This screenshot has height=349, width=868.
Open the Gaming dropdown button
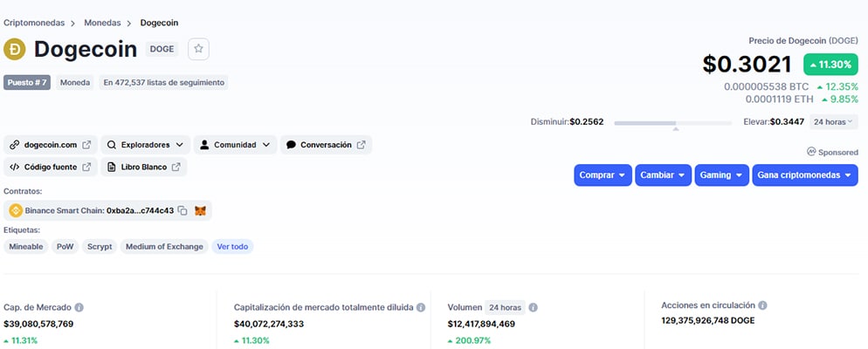coord(722,174)
